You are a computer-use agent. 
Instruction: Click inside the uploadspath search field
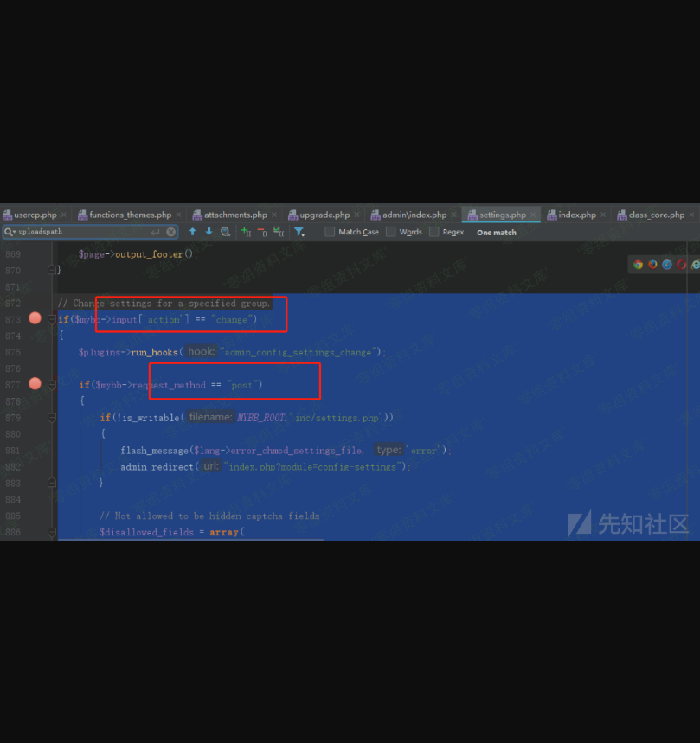pyautogui.click(x=87, y=232)
